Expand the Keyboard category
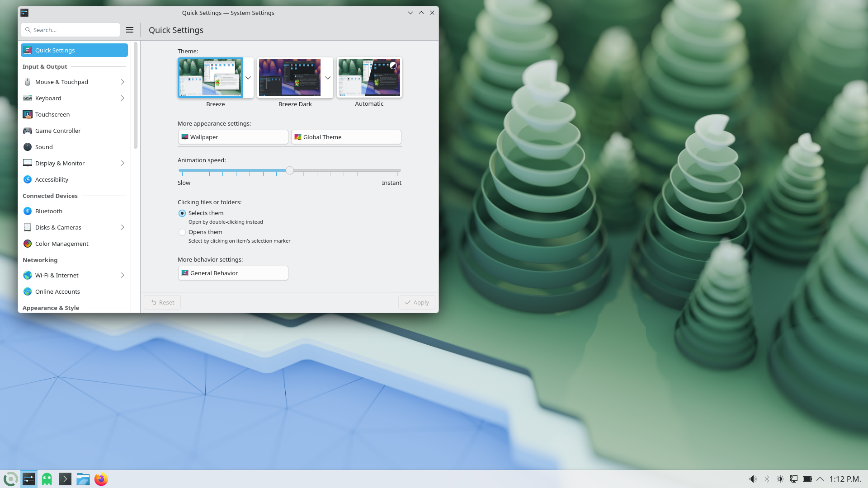The width and height of the screenshot is (868, 488). click(123, 98)
